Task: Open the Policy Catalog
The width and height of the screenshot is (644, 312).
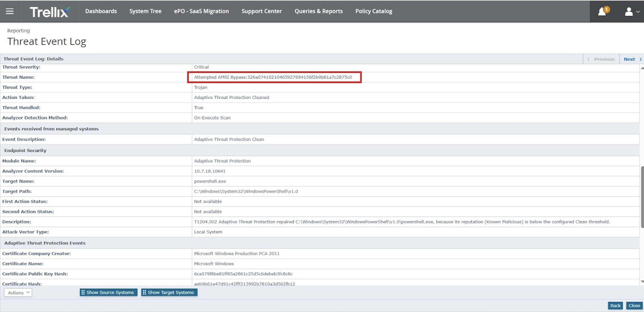Action: pyautogui.click(x=374, y=11)
